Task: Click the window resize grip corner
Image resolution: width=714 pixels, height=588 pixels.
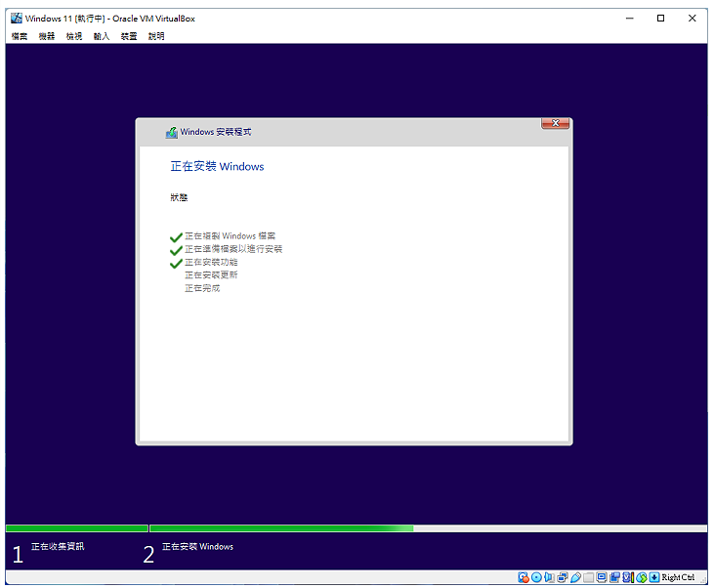Action: click(703, 581)
